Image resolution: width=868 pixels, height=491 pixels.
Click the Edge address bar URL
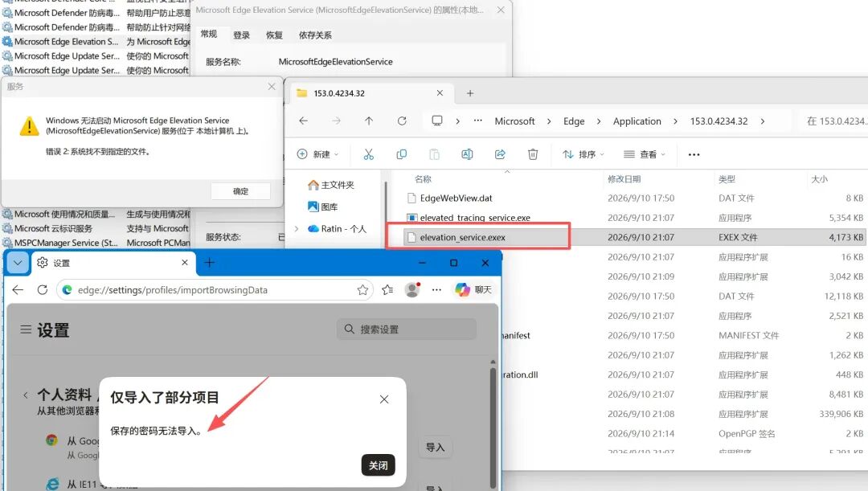(173, 289)
